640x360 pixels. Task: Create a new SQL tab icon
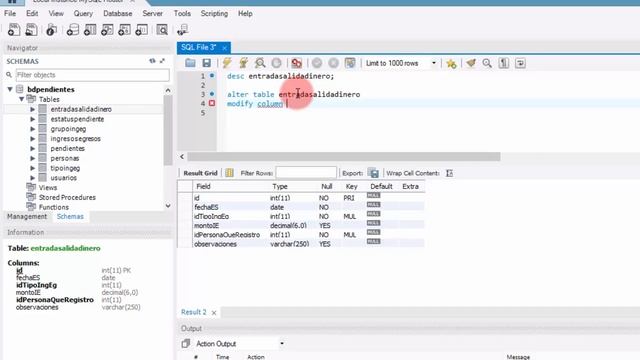coord(13,30)
